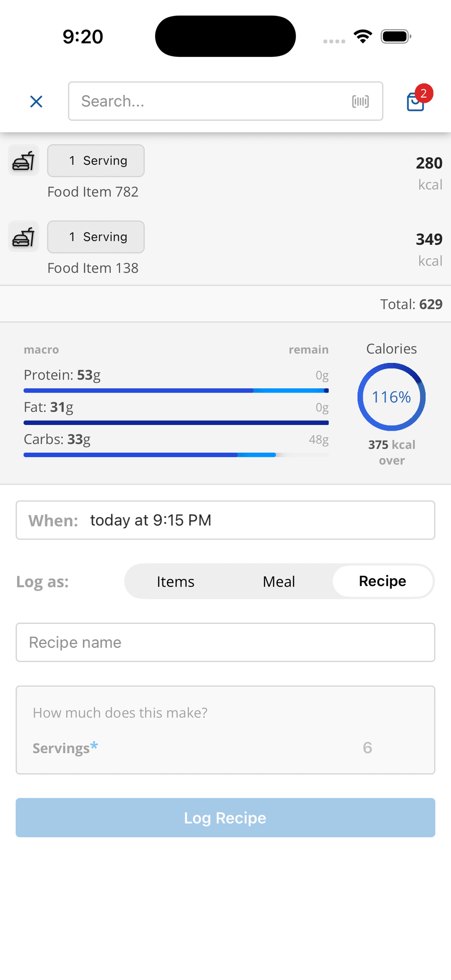Tap the Food Item 138 name

93,268
